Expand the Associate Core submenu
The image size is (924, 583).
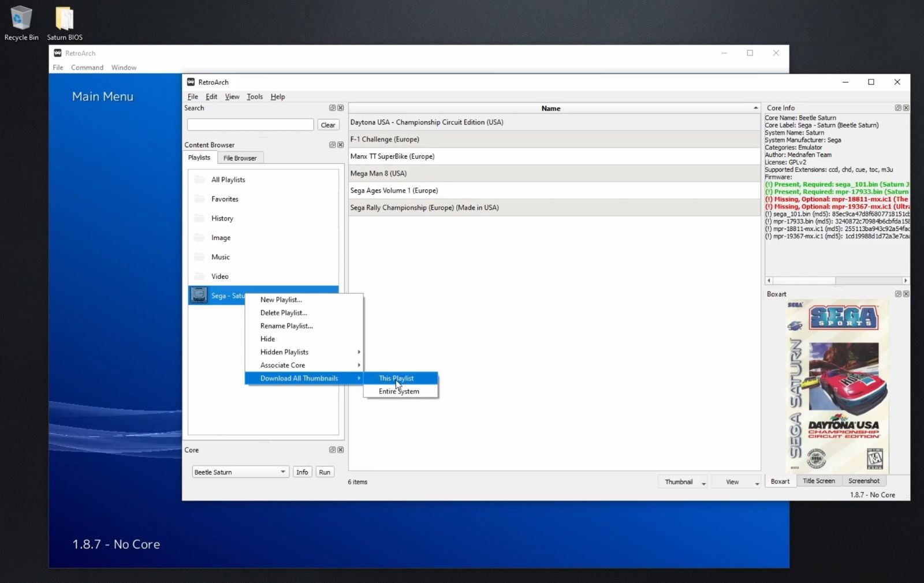pos(304,365)
